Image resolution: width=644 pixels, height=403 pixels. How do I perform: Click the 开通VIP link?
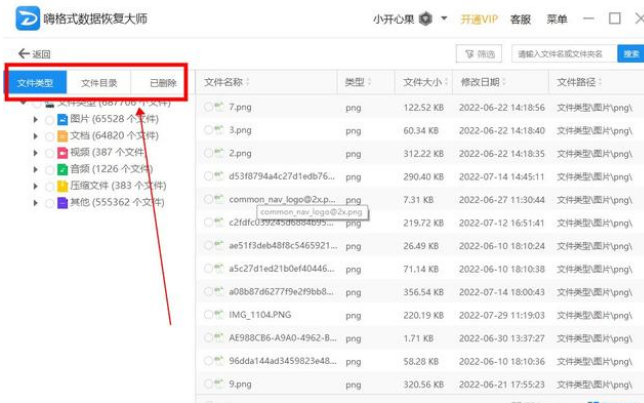pyautogui.click(x=478, y=19)
